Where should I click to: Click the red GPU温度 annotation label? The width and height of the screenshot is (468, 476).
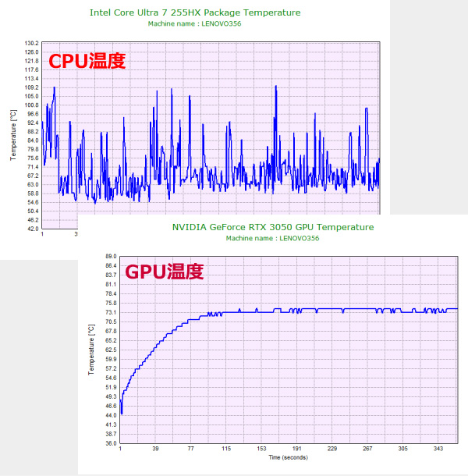click(165, 272)
